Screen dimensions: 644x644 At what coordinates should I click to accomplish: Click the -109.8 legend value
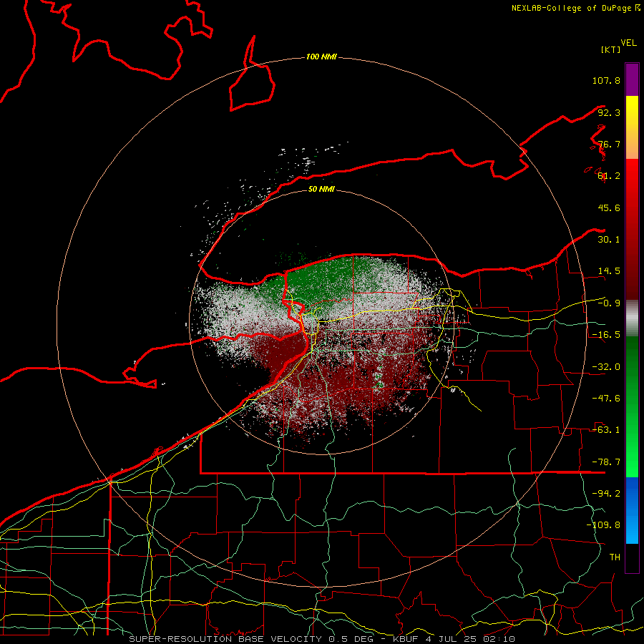click(x=603, y=525)
